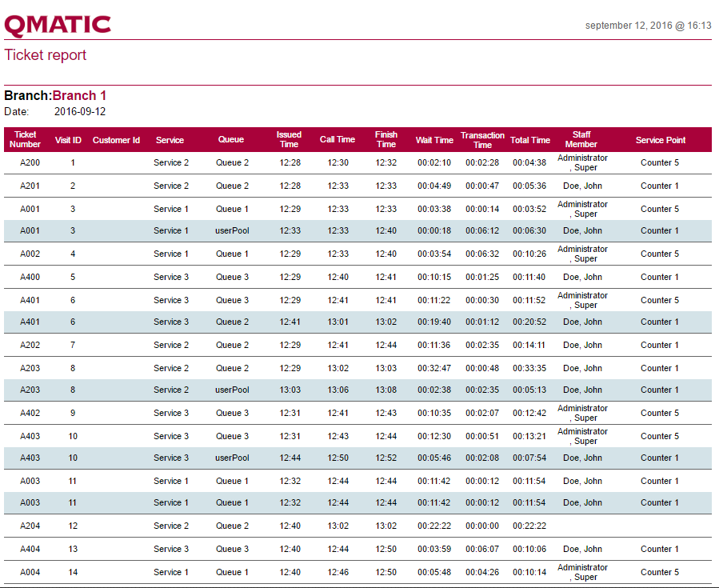The width and height of the screenshot is (719, 588).
Task: Click the QMATIC logo
Action: pyautogui.click(x=58, y=24)
